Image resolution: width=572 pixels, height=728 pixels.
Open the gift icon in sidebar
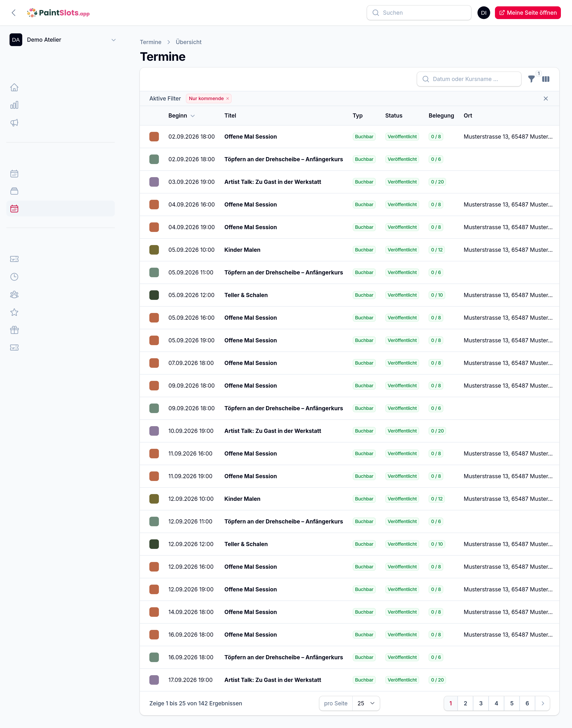(x=14, y=330)
